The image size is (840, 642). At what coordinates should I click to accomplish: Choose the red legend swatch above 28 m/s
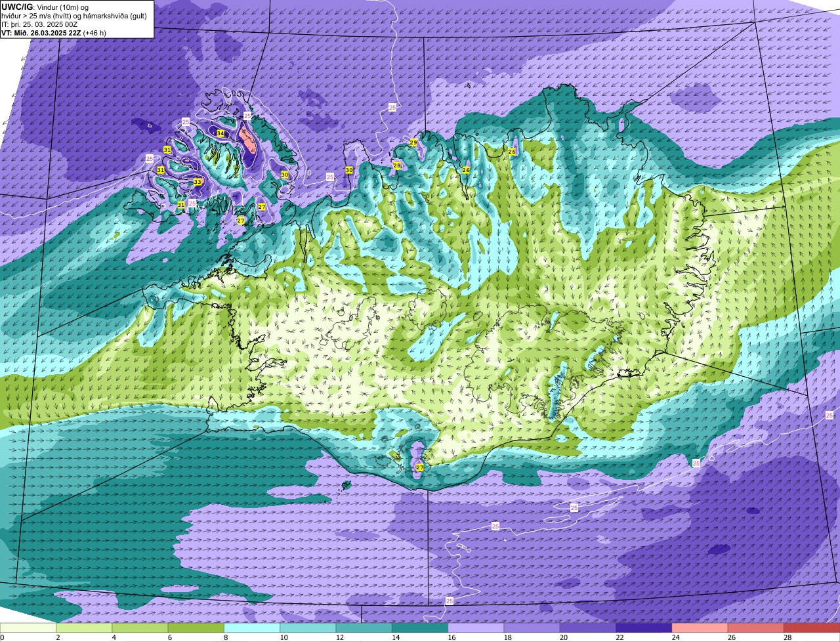click(x=812, y=628)
